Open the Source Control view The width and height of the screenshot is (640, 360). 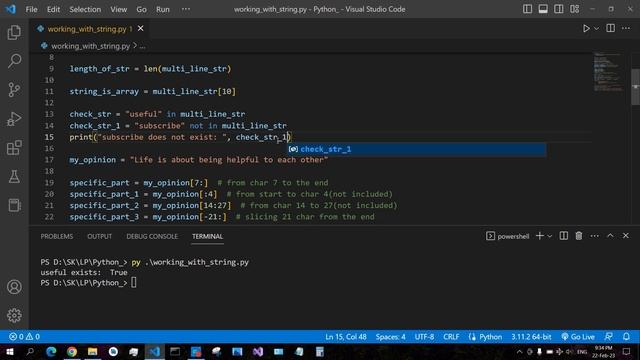(14, 90)
